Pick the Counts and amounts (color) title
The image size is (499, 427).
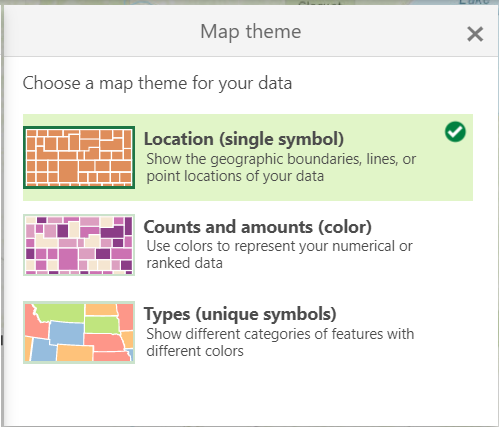point(257,227)
